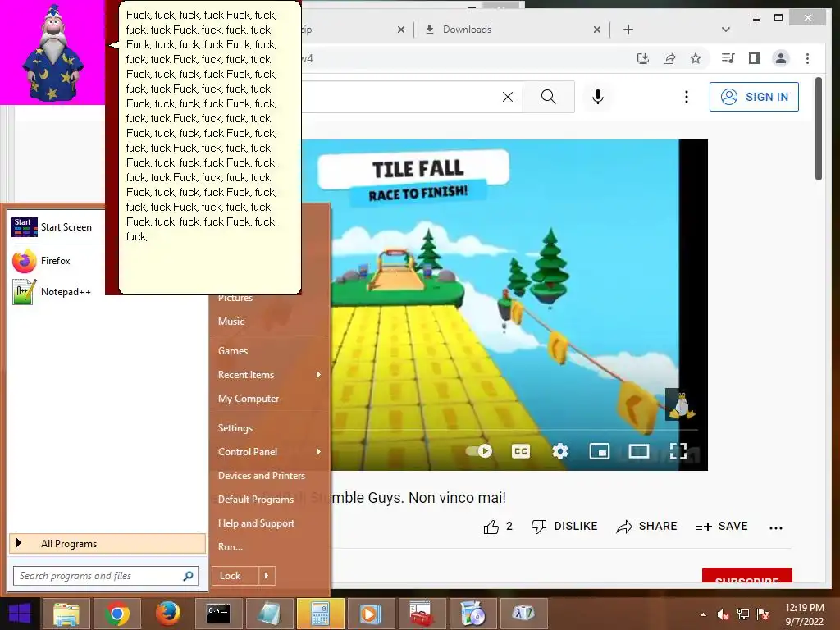Launch Notepad++ from the start menu
The height and width of the screenshot is (630, 840).
[x=56, y=292]
